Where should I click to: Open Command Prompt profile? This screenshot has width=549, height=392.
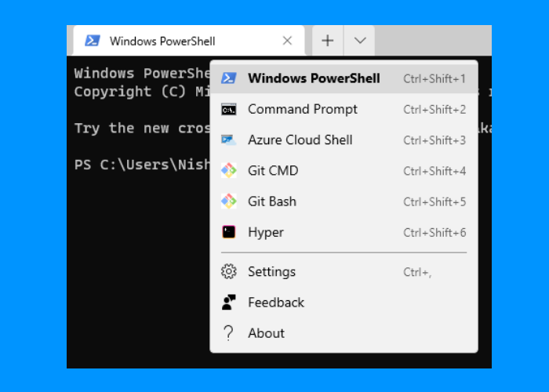pos(344,109)
